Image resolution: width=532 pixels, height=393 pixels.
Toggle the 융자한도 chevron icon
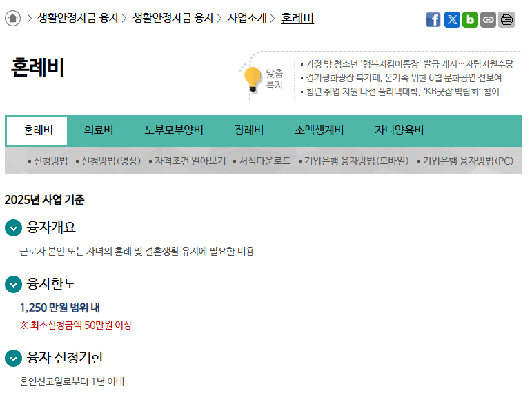tap(13, 284)
